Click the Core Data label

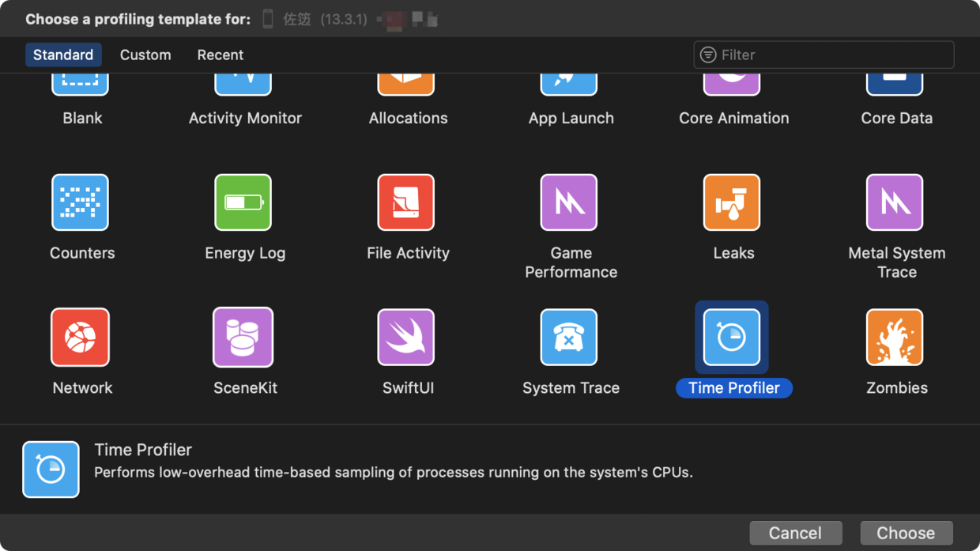pyautogui.click(x=896, y=118)
